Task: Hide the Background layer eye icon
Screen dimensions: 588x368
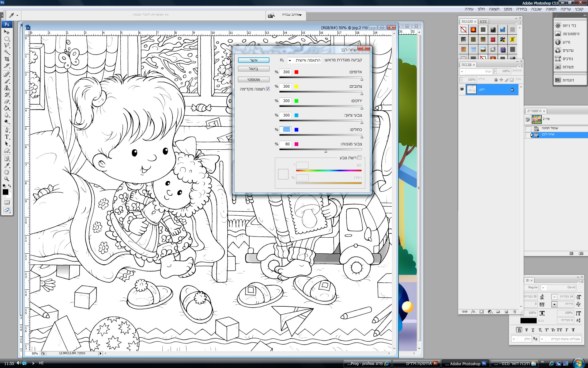Action: (x=462, y=89)
